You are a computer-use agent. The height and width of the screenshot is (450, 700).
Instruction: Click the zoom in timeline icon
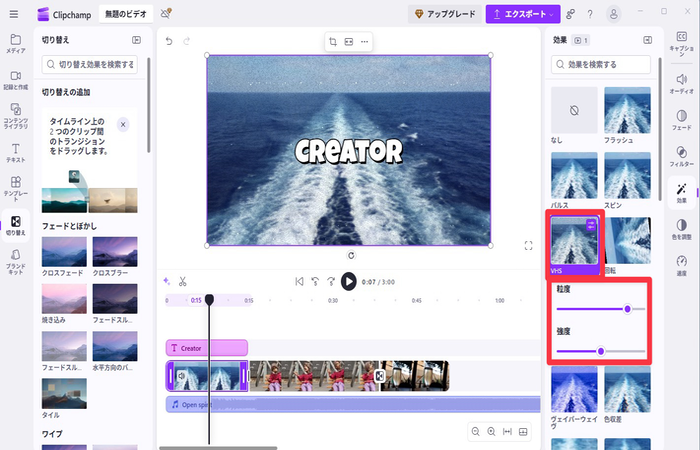[x=491, y=432]
